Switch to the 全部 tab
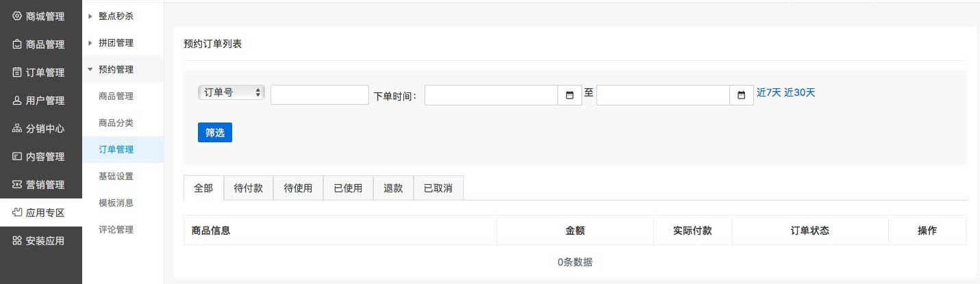980x284 pixels. [x=204, y=188]
